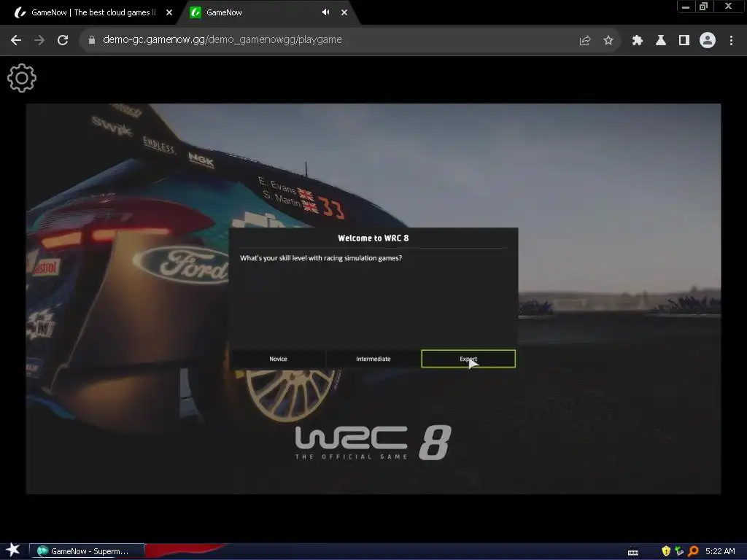Go forward in browser history

click(x=39, y=40)
